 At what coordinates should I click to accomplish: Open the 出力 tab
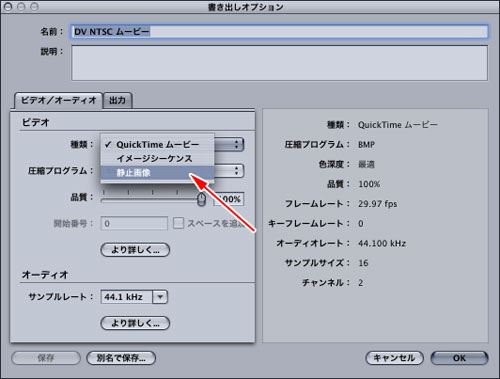(x=118, y=100)
